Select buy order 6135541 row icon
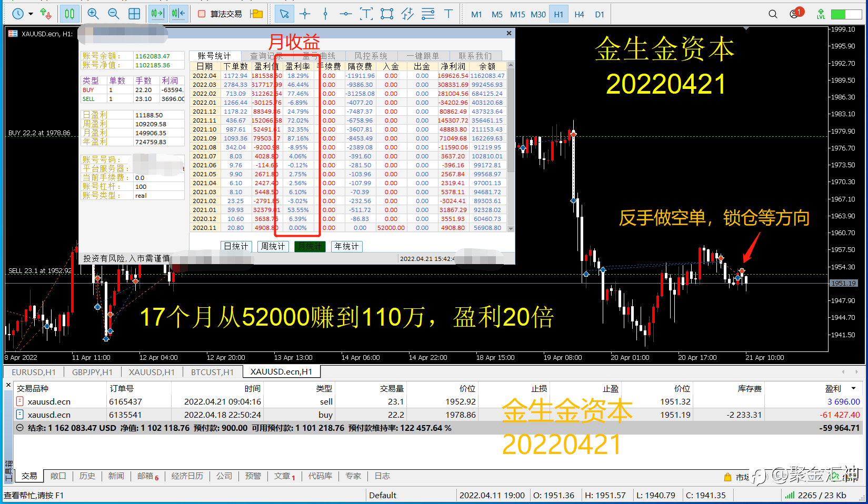 point(21,415)
